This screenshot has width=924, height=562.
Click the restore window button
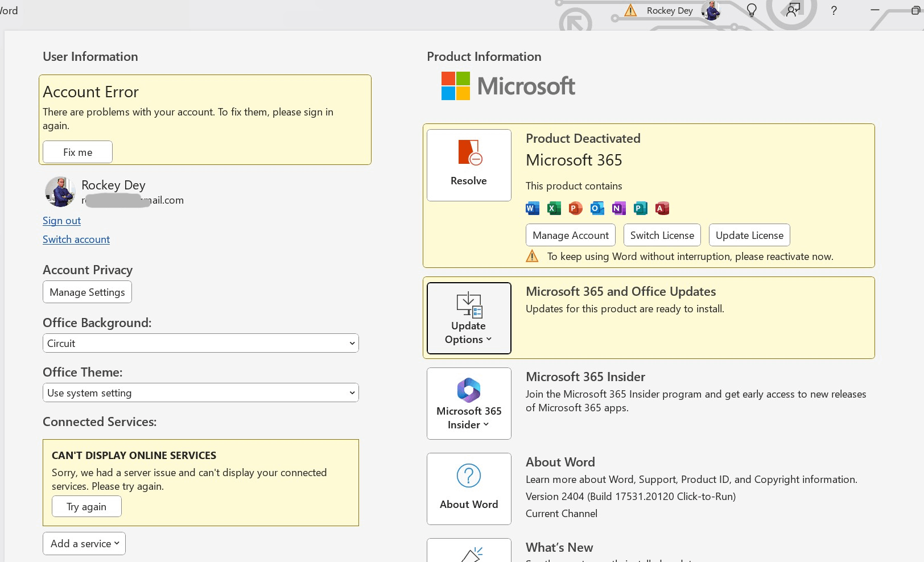click(915, 10)
